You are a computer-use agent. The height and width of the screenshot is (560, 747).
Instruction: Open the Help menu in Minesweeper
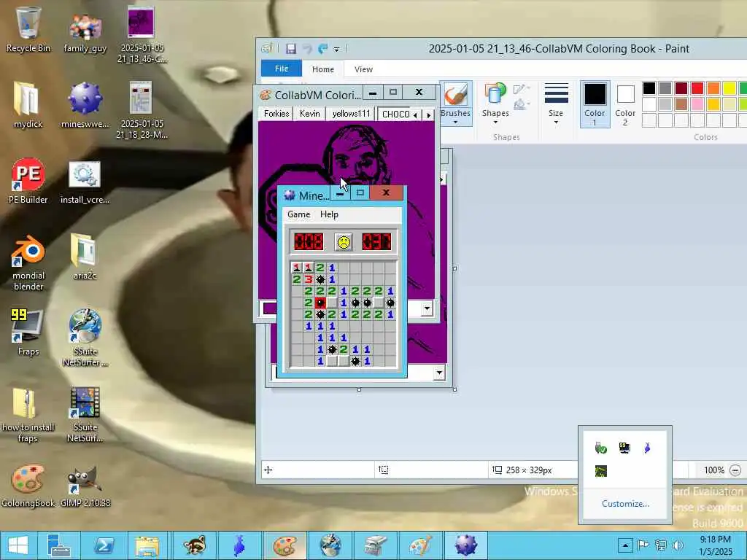[x=329, y=214]
